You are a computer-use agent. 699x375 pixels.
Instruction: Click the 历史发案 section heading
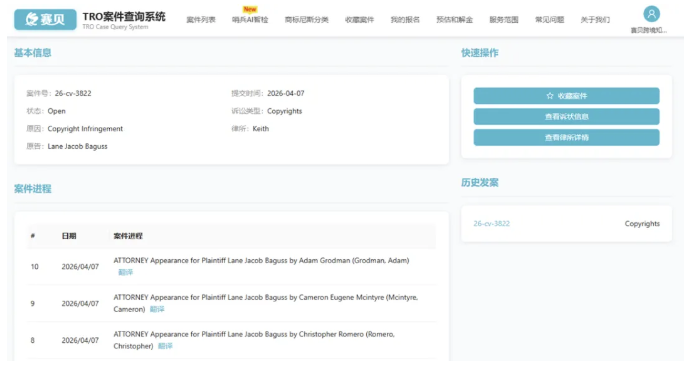coord(480,182)
